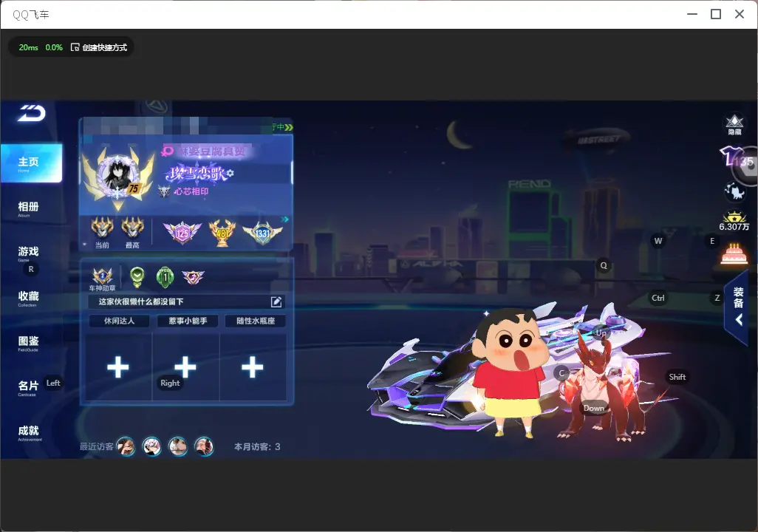
Task: Maximize the QQ飞车 window
Action: tap(716, 14)
